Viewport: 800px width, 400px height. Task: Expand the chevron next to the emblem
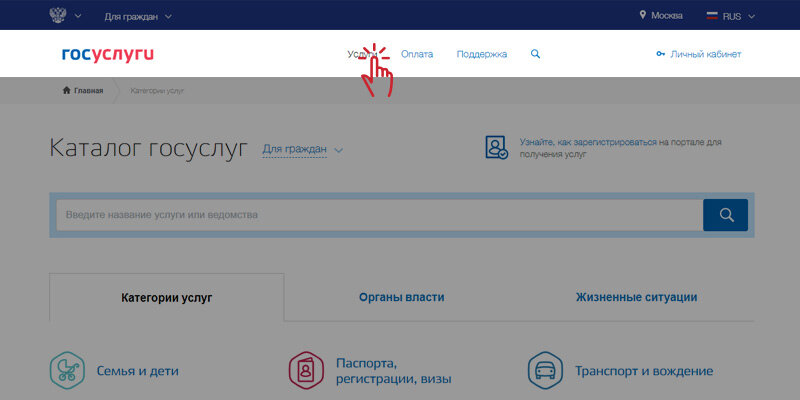(x=78, y=16)
